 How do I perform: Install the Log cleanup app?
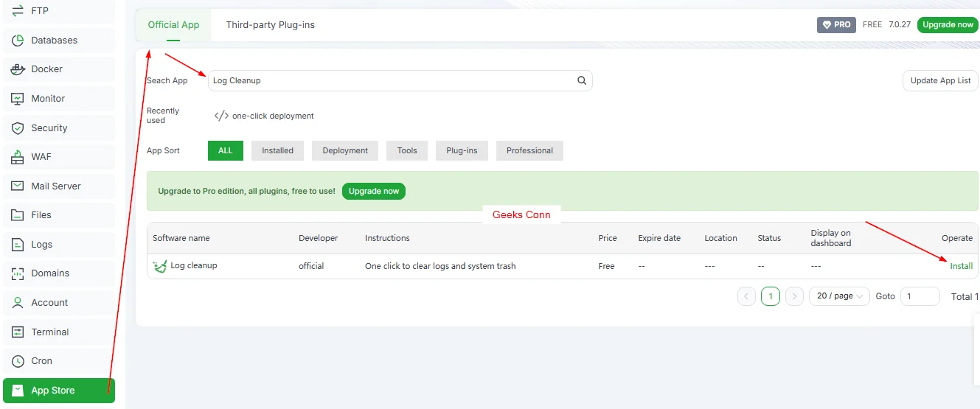(x=961, y=266)
